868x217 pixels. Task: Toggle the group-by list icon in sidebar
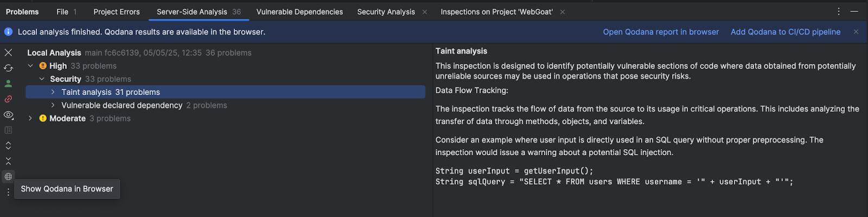(8, 130)
